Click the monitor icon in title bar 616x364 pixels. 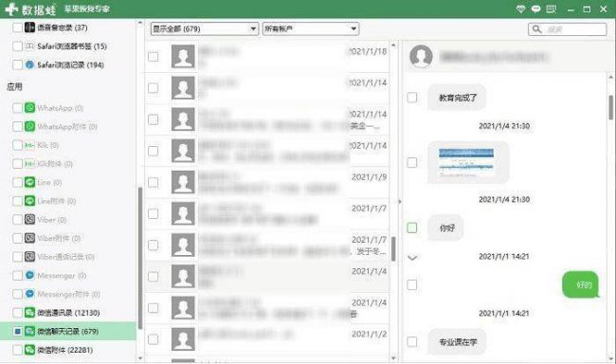(x=552, y=9)
